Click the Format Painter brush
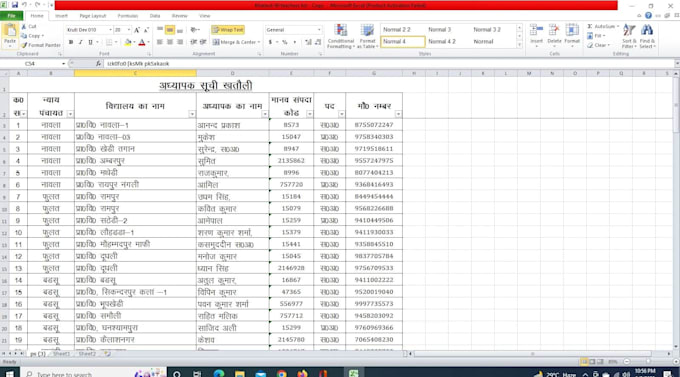The width and height of the screenshot is (680, 377). (24, 45)
